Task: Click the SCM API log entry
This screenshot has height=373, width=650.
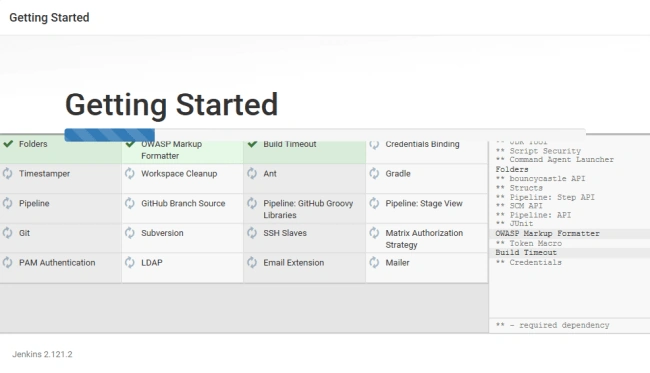Action: (519, 206)
